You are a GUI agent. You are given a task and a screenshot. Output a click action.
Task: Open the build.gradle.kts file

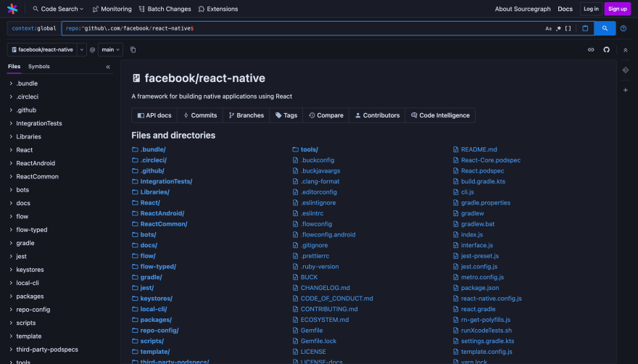[x=483, y=181]
